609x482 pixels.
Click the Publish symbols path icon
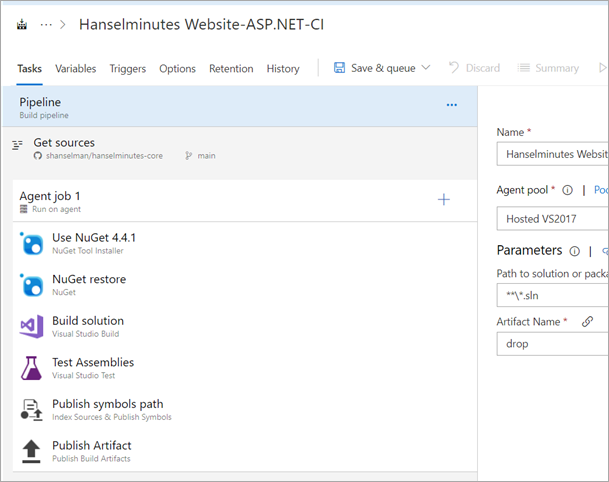click(x=32, y=410)
